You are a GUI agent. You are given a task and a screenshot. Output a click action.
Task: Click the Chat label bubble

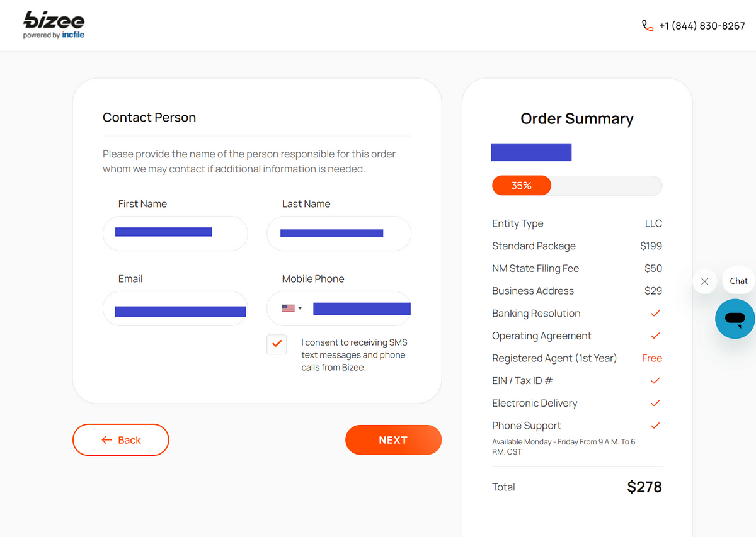tap(738, 281)
